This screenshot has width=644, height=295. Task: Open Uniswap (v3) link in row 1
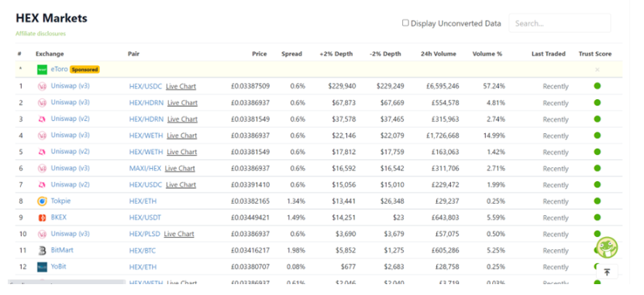click(71, 86)
